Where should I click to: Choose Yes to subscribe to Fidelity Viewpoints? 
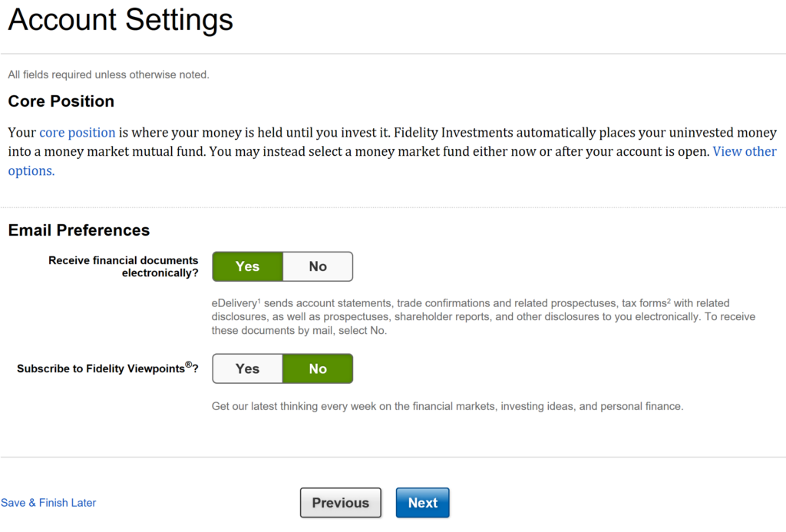248,368
